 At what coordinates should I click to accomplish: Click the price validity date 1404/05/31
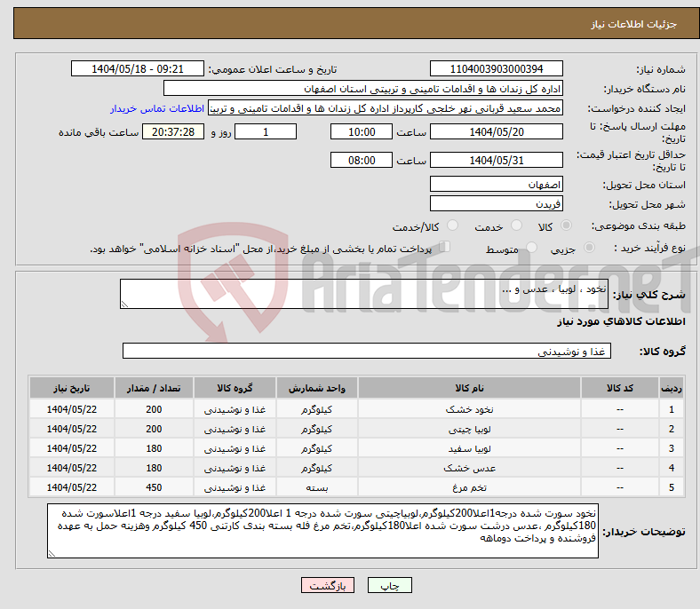pyautogui.click(x=496, y=160)
